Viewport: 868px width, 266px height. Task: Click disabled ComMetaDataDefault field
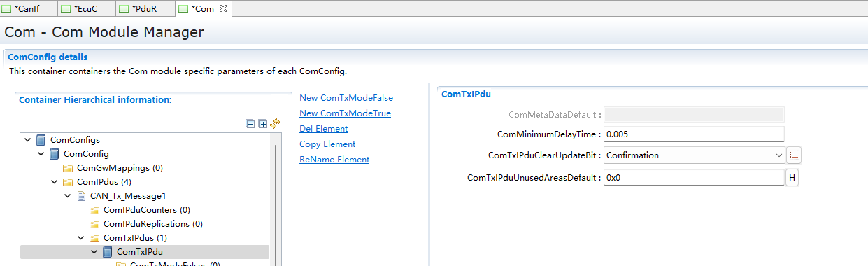point(694,114)
